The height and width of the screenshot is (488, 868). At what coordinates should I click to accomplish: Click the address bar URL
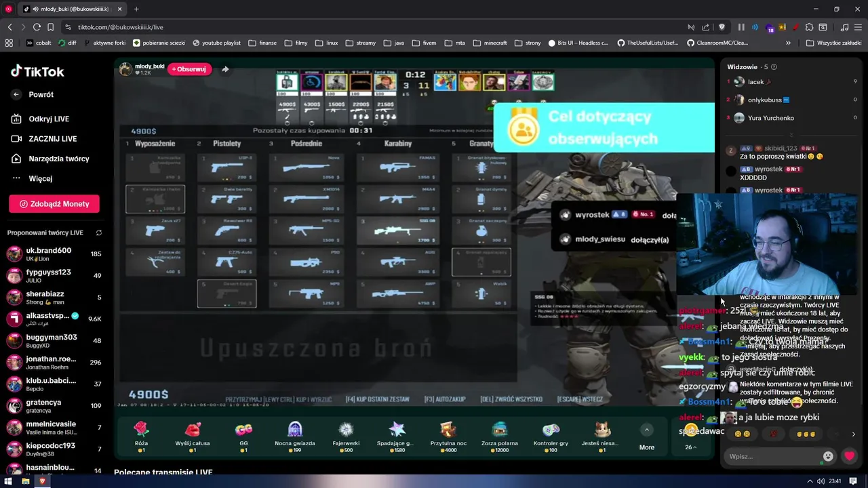coord(121,27)
